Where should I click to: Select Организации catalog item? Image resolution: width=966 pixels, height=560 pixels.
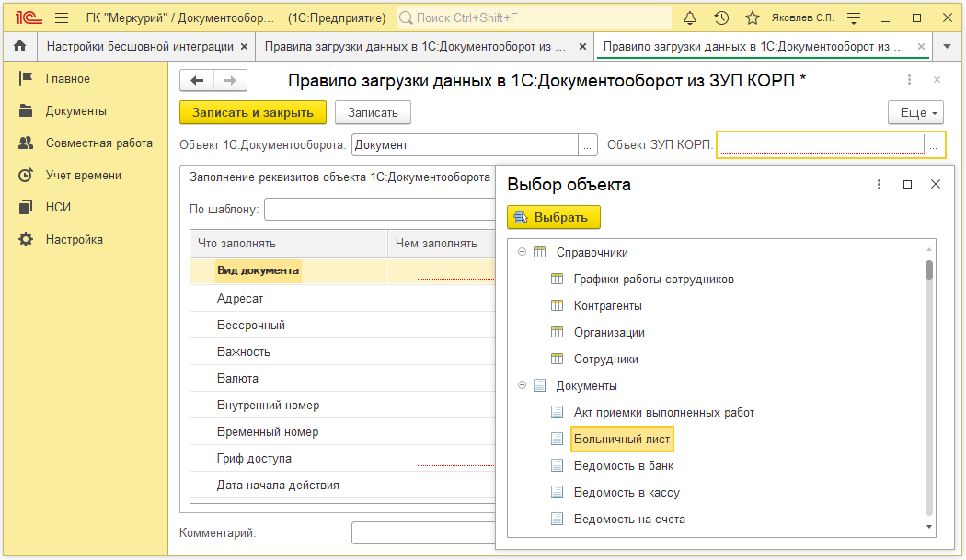point(609,333)
